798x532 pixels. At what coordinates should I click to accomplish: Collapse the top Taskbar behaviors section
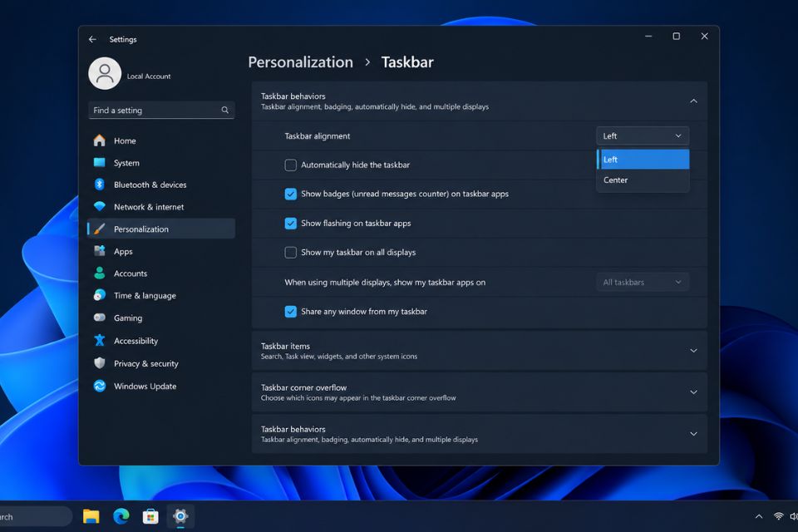coord(693,101)
